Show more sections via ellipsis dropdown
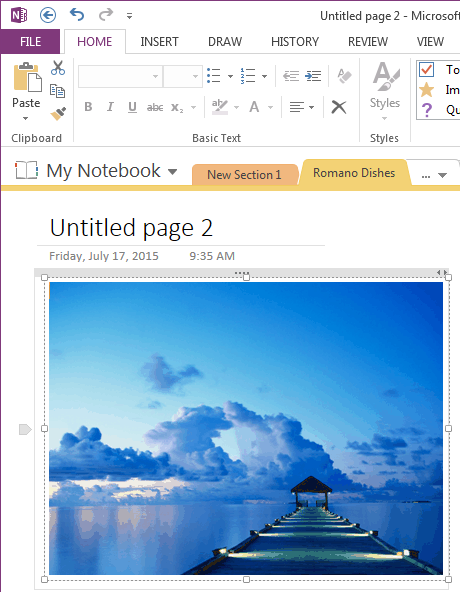 click(x=434, y=175)
